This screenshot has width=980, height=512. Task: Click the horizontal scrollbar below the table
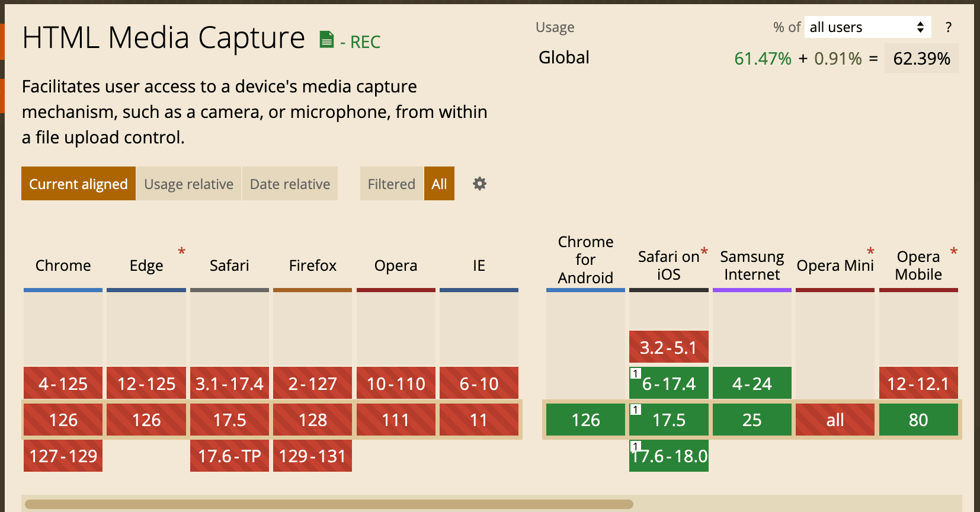point(329,504)
